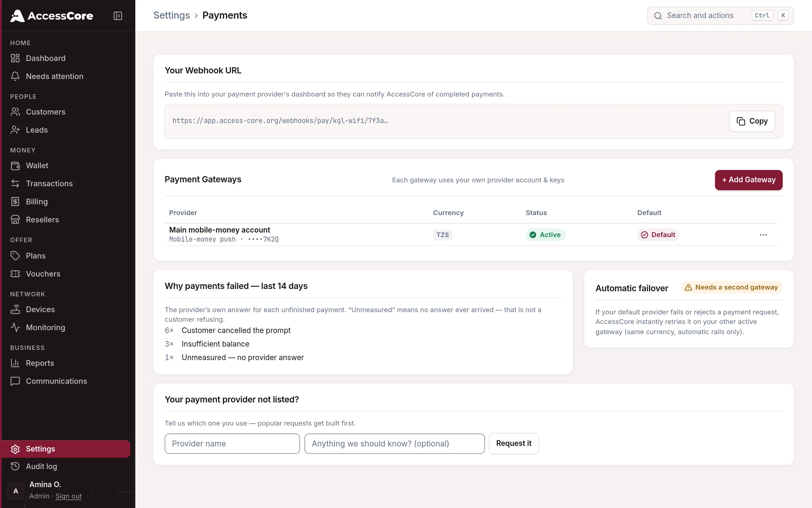This screenshot has width=812, height=508.
Task: Open Needs attention bell item
Action: 65,76
